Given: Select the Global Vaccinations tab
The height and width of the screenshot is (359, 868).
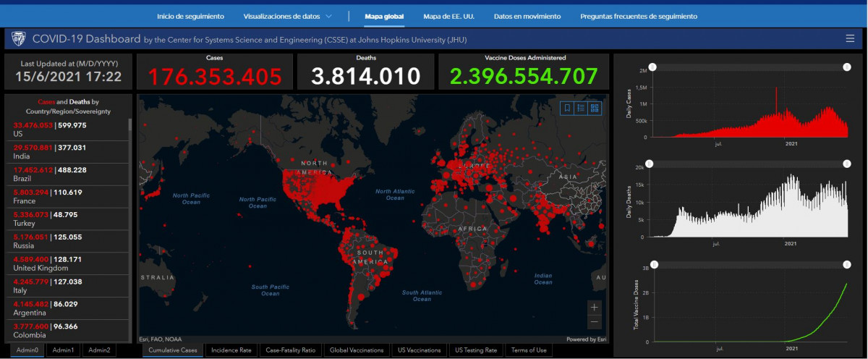Looking at the screenshot, I should click(x=357, y=350).
